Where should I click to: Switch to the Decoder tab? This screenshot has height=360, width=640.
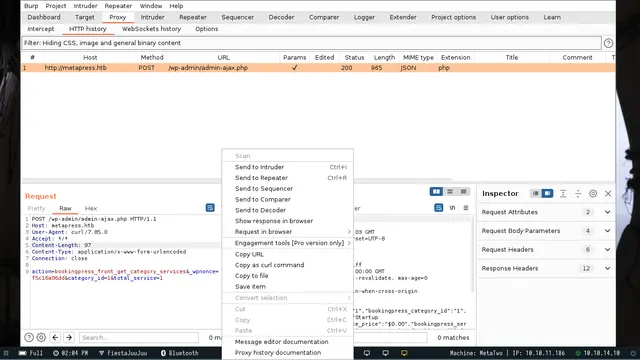click(x=281, y=17)
